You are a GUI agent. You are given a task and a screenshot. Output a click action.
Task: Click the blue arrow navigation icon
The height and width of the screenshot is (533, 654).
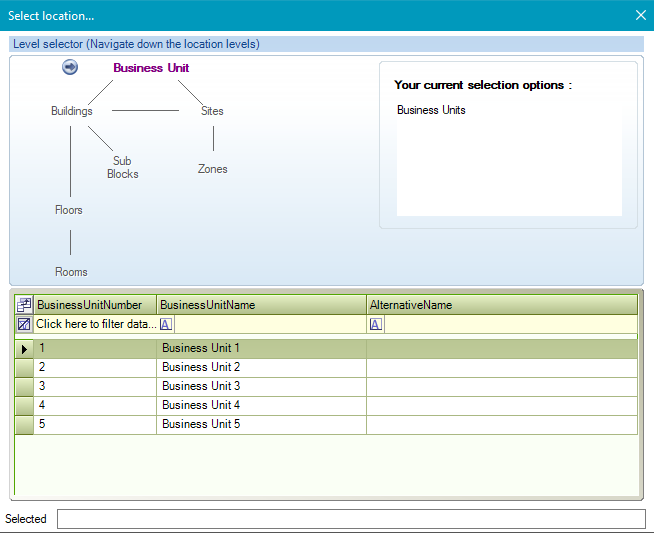(x=70, y=67)
